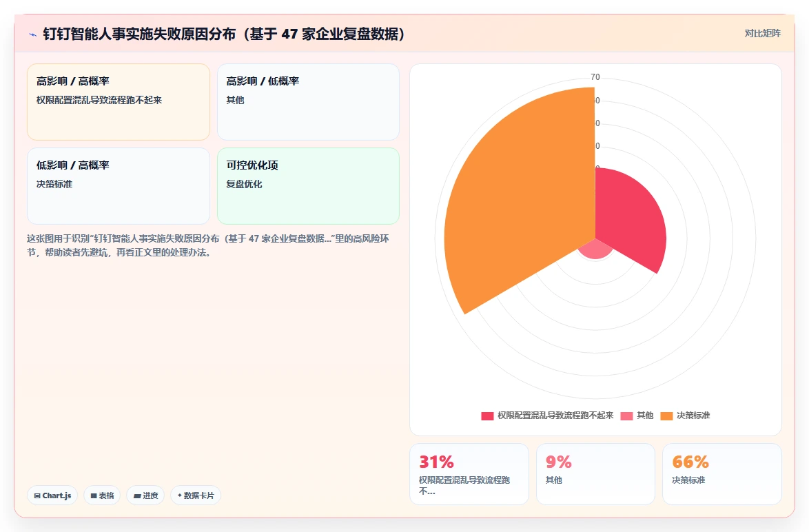
Task: Click the 数据卡片 tag chip
Action: pyautogui.click(x=196, y=495)
